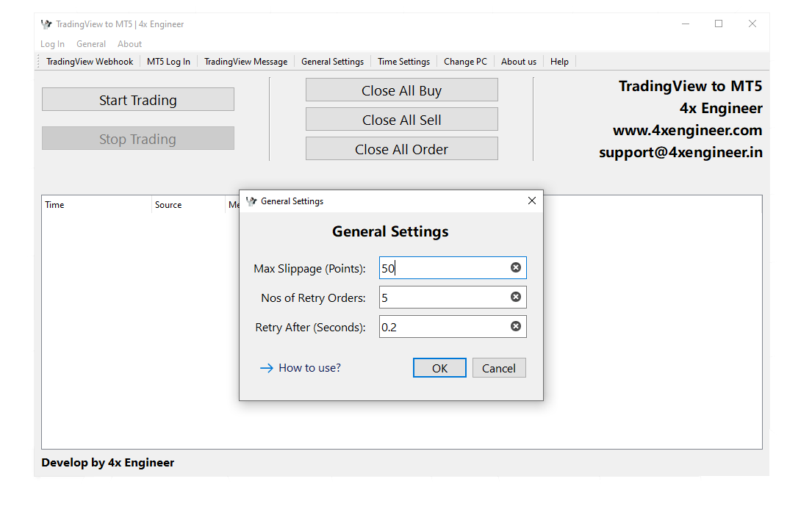
Task: Open the About menu
Action: point(129,44)
